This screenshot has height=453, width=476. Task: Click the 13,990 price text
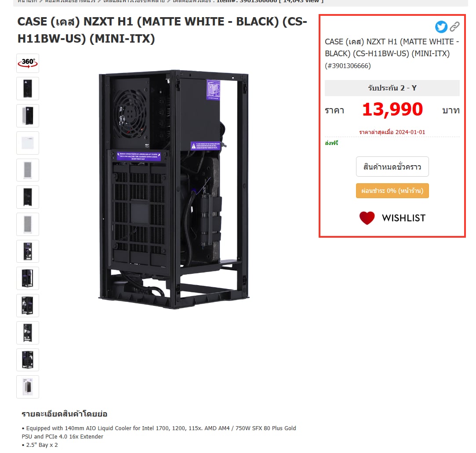coord(392,109)
